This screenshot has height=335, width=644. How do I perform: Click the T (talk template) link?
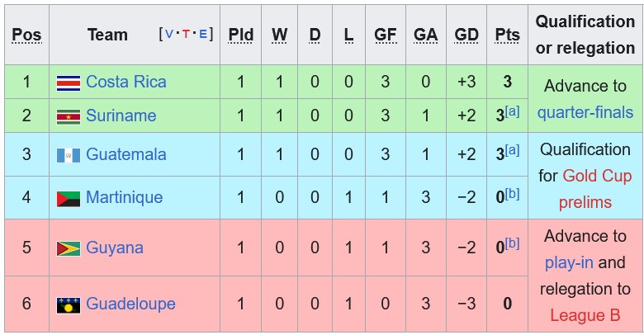click(x=186, y=35)
